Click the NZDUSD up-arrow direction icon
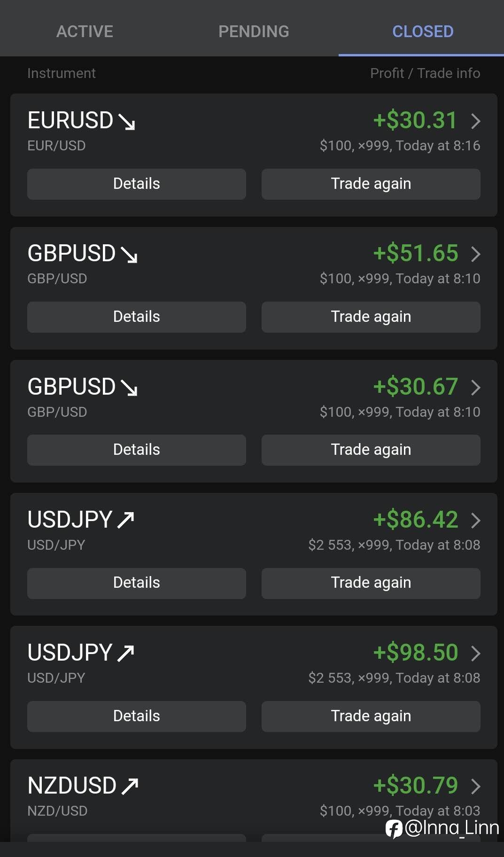Screen dimensions: 504x857 130,786
